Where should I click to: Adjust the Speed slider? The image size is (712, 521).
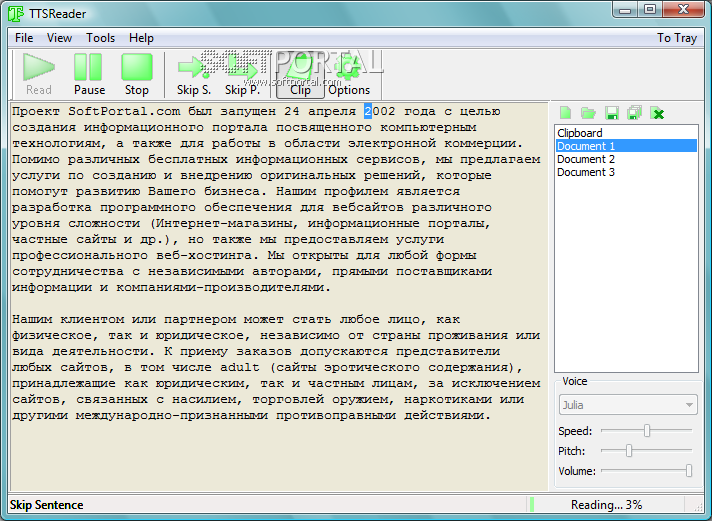[647, 430]
